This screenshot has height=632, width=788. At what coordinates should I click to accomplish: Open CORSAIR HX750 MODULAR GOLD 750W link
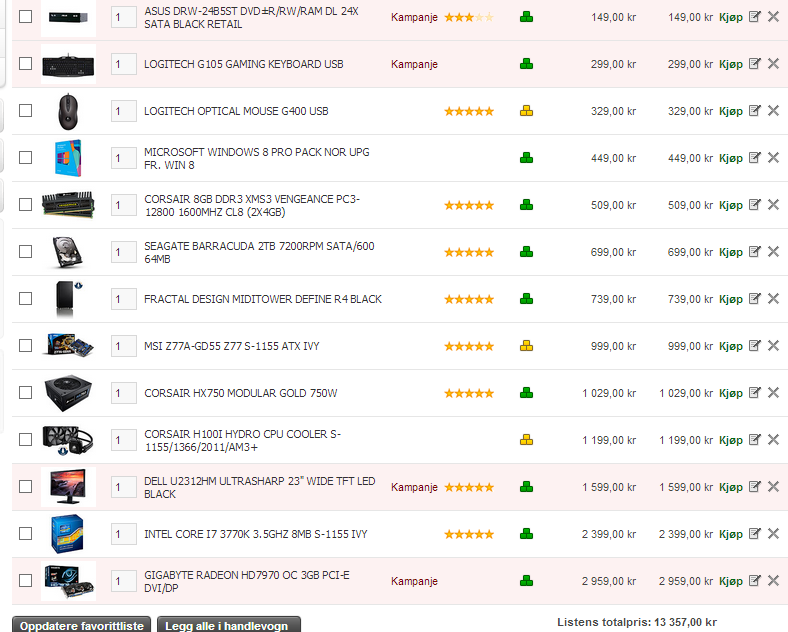pos(241,393)
